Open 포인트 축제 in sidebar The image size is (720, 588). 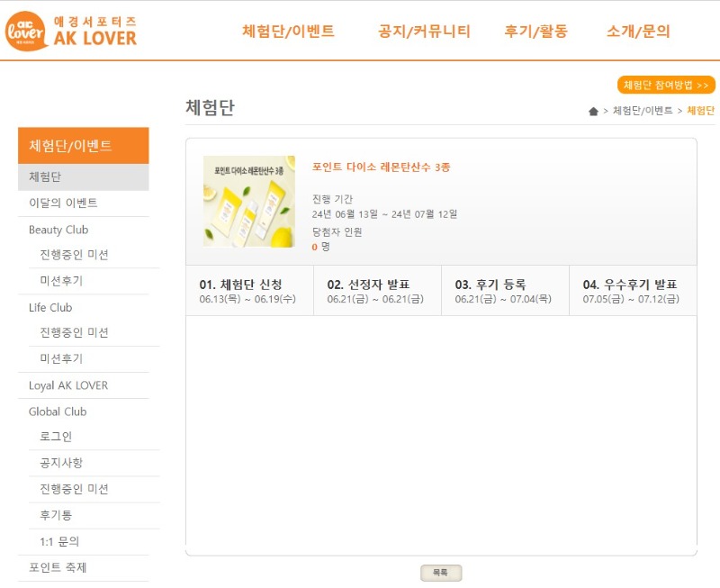pyautogui.click(x=58, y=568)
